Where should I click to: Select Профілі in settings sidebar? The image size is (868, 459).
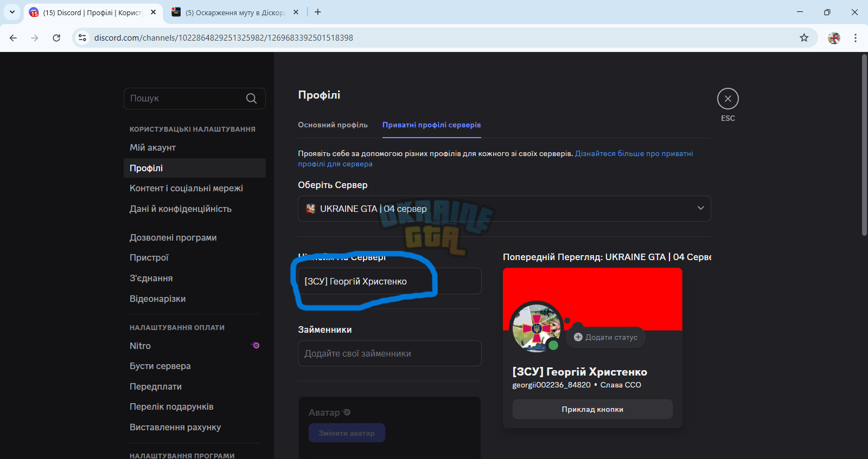(194, 168)
